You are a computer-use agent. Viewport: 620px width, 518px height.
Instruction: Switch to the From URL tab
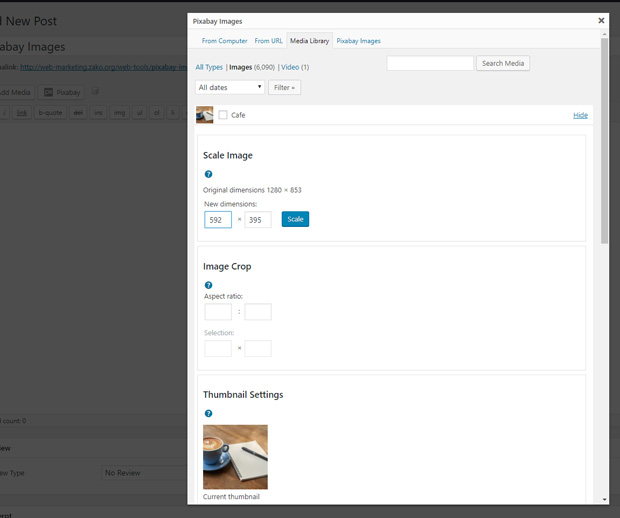(x=268, y=41)
